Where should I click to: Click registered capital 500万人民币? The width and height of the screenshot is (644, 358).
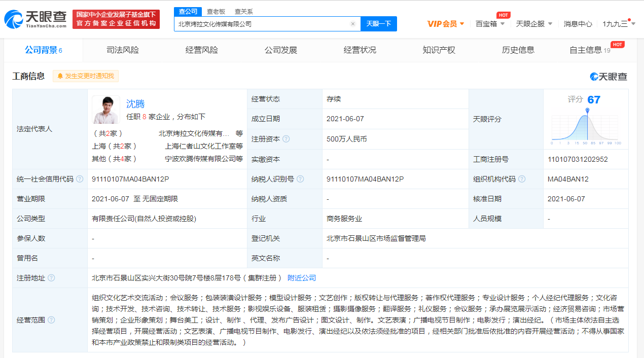click(347, 139)
